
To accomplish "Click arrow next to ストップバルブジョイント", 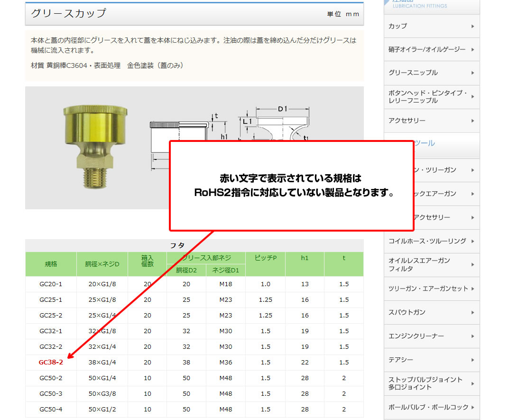I will point(472,383).
